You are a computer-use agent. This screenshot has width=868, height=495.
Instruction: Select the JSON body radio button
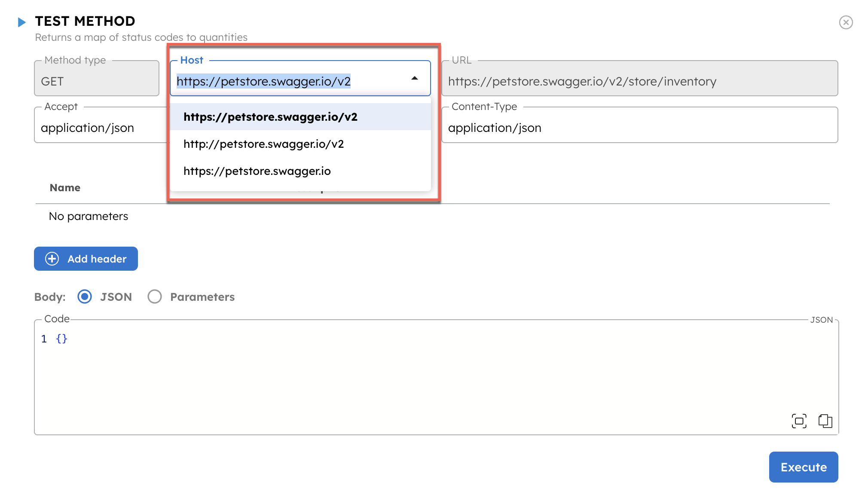click(85, 296)
